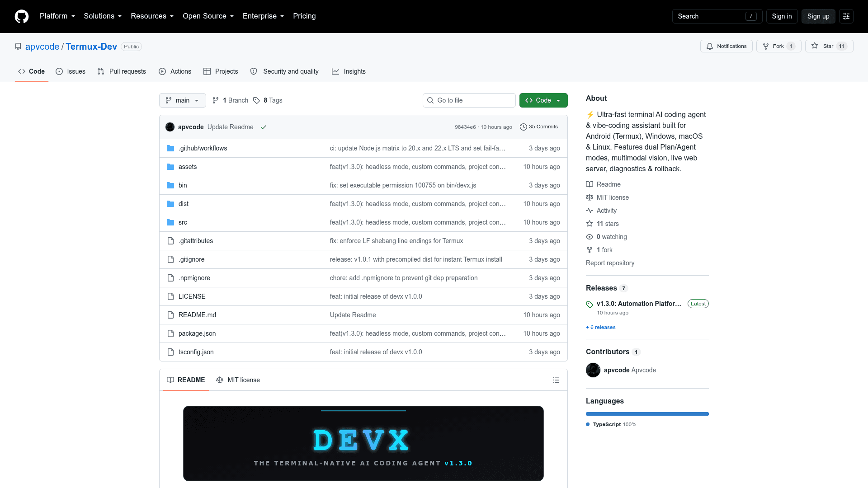This screenshot has width=868, height=488.
Task: Open v1.3.0 Automation Platform release
Action: pos(639,304)
